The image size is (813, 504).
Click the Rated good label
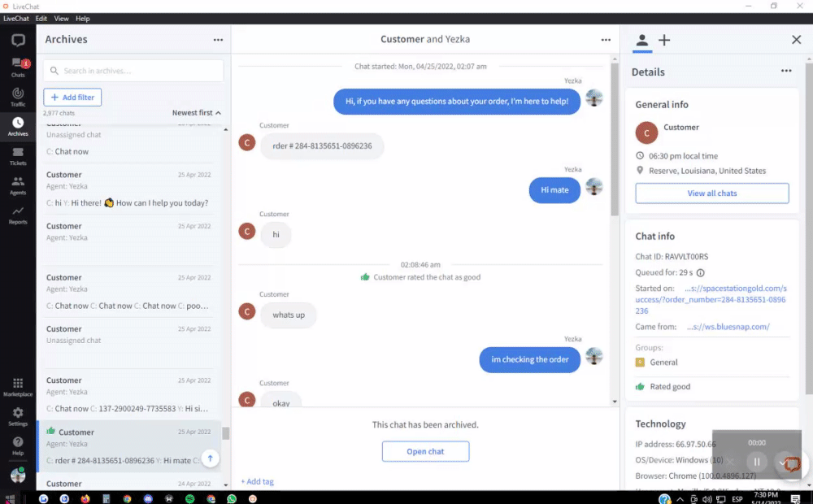(x=670, y=387)
